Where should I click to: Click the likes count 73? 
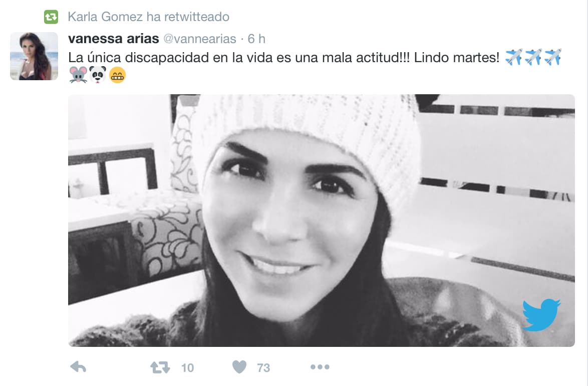click(263, 367)
